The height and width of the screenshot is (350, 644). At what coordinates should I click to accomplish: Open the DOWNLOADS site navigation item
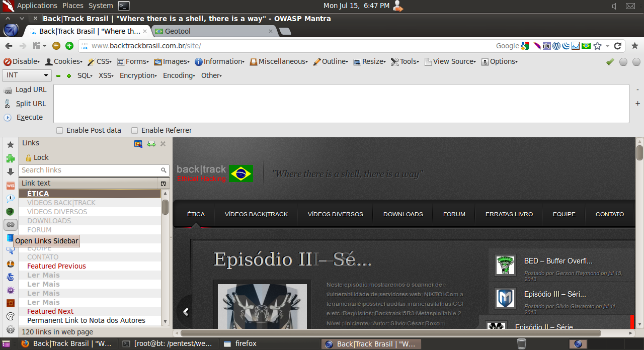[x=403, y=214]
